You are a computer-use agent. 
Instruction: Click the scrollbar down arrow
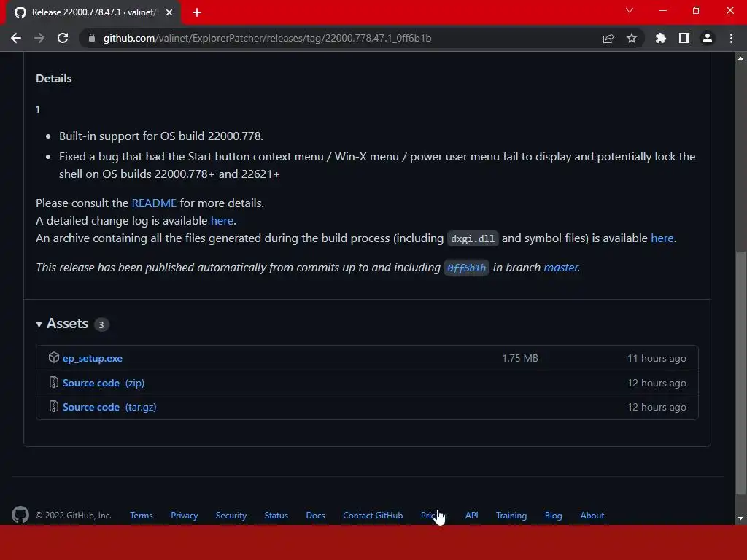pyautogui.click(x=740, y=518)
